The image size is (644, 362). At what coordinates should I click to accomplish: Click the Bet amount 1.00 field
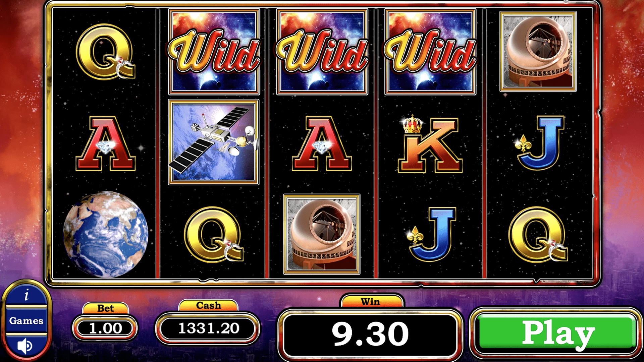105,328
